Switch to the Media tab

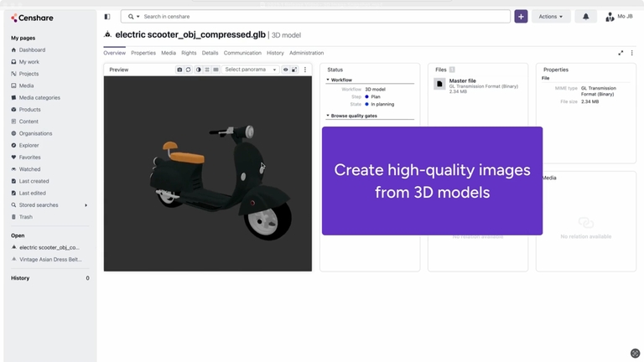169,53
